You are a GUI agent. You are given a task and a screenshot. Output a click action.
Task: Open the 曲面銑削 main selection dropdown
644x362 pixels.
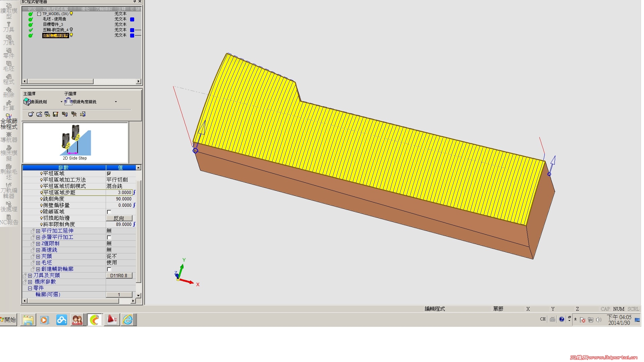[x=61, y=102]
